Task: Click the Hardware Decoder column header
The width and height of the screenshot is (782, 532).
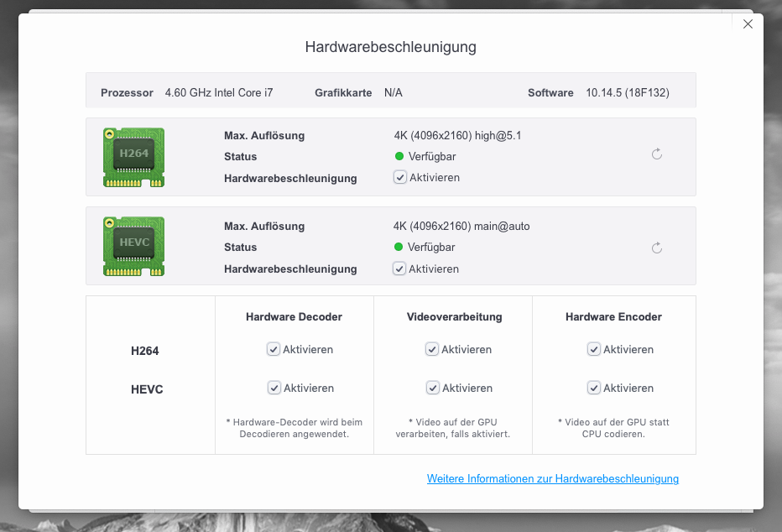Action: (x=294, y=316)
